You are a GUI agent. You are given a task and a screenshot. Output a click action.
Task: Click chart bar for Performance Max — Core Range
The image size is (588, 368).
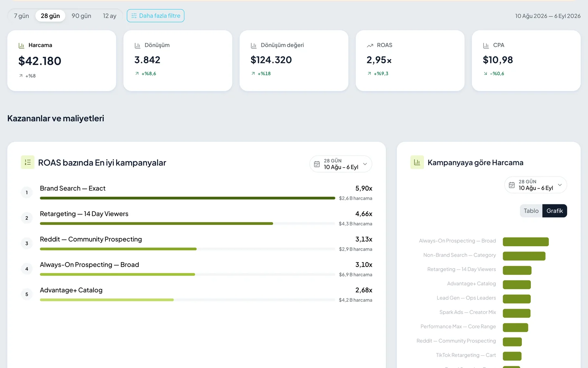click(x=515, y=328)
